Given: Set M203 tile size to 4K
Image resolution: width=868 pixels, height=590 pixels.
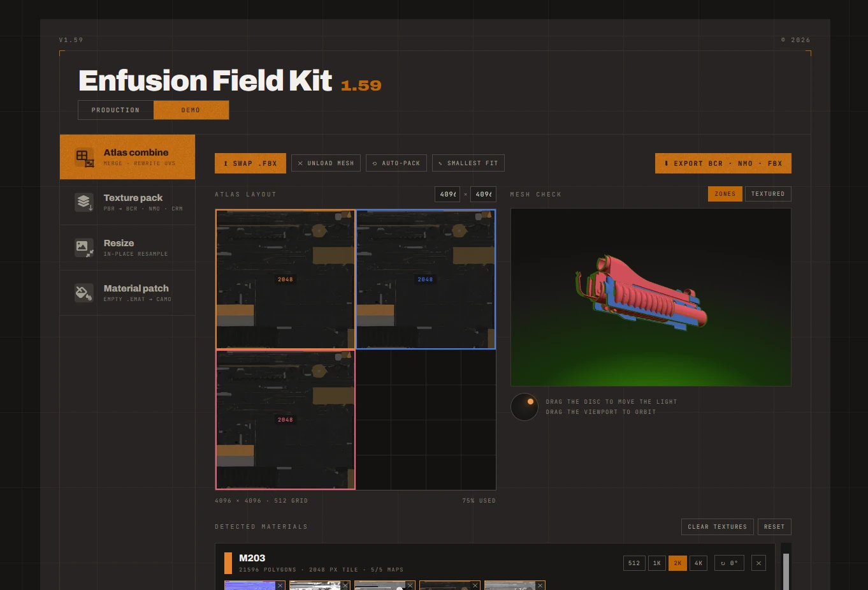Looking at the screenshot, I should coord(698,563).
